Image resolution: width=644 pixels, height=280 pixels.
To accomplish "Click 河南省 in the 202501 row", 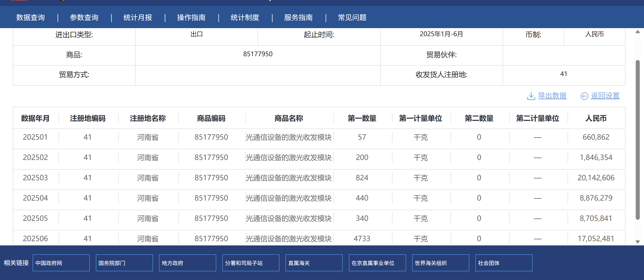I will point(148,137).
